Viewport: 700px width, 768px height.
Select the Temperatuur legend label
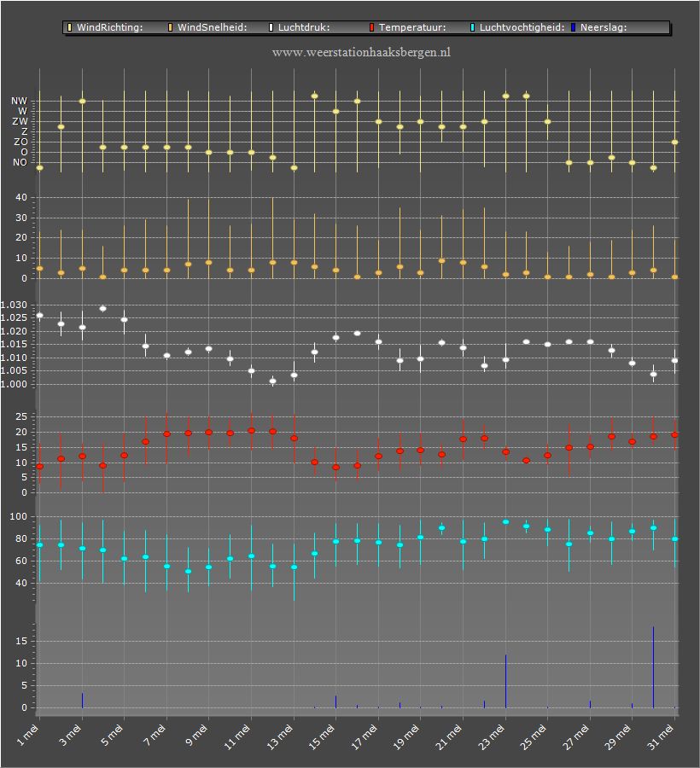tap(412, 27)
